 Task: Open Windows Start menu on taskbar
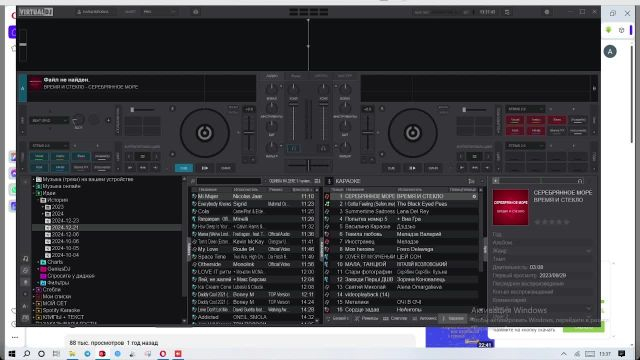click(11, 353)
